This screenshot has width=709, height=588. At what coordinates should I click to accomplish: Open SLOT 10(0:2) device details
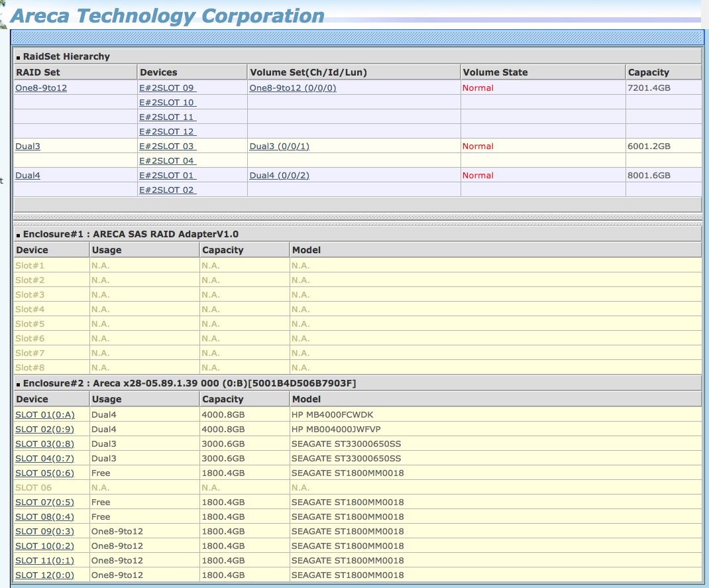tap(45, 546)
